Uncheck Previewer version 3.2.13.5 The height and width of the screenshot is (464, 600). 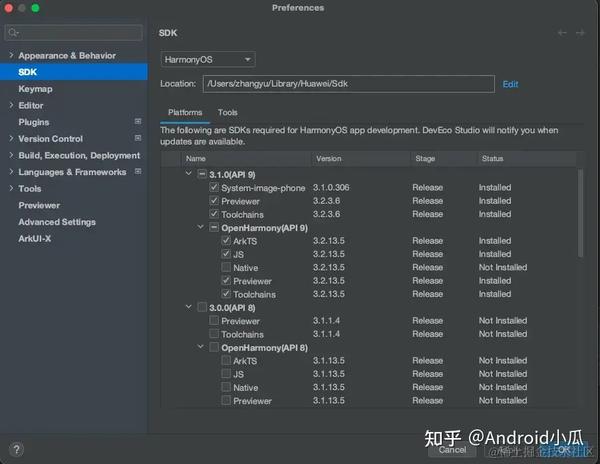tap(226, 281)
